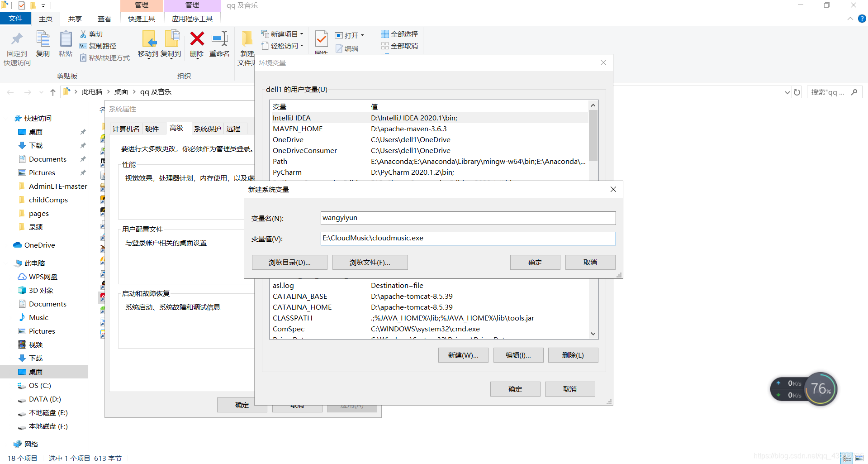Click the Copy icon in ribbon
The image size is (868, 464).
click(x=43, y=39)
